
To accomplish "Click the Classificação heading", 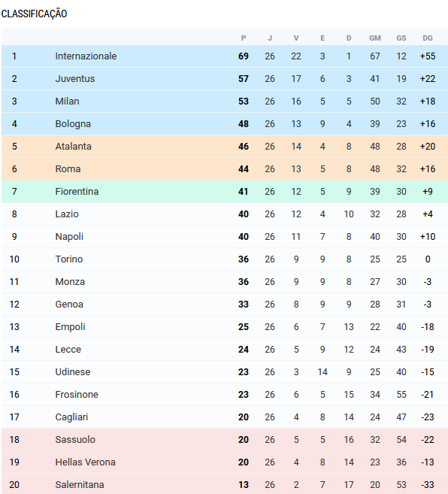I will (x=34, y=14).
